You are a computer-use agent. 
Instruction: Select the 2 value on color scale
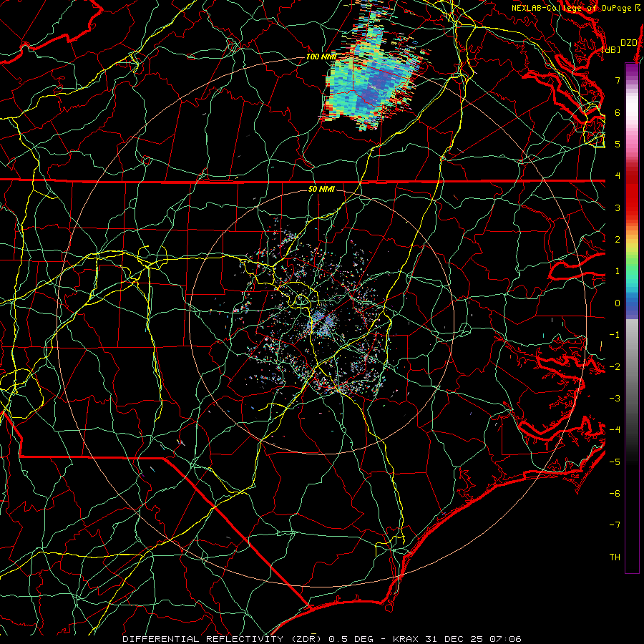point(618,240)
